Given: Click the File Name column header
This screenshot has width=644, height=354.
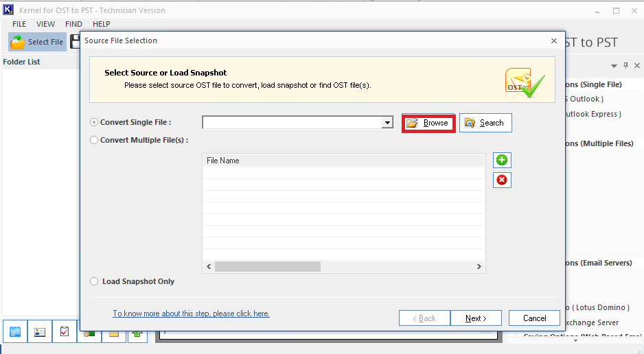Looking at the screenshot, I should (344, 161).
